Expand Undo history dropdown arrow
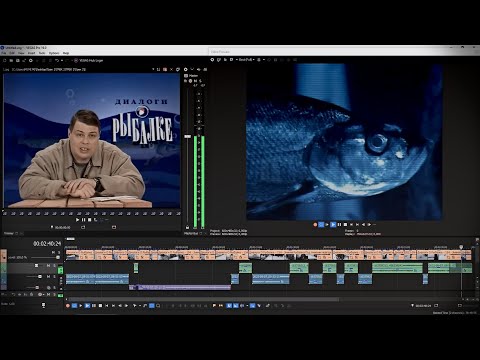Image resolution: width=480 pixels, height=360 pixels. point(62,60)
